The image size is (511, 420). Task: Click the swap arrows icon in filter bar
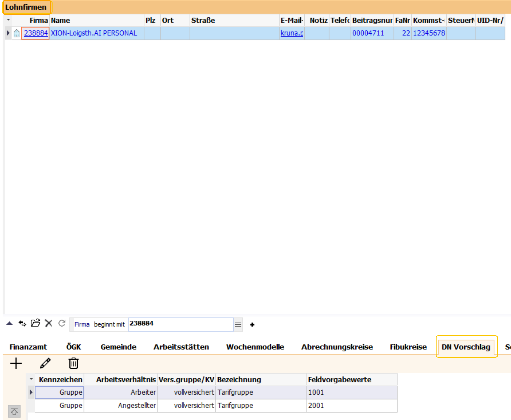(22, 323)
